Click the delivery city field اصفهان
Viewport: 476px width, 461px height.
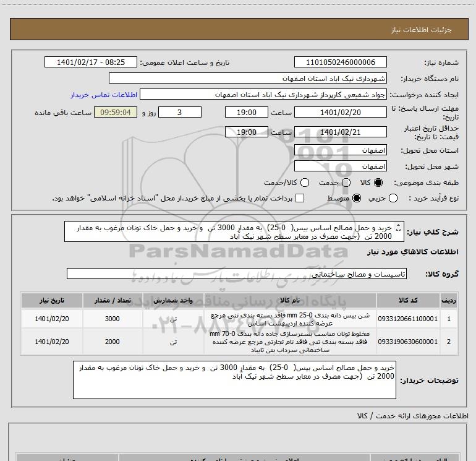click(340, 166)
